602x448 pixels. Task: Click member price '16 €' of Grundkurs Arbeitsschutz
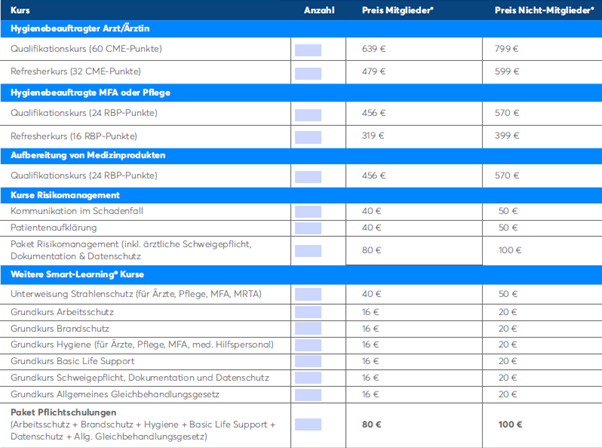[370, 312]
